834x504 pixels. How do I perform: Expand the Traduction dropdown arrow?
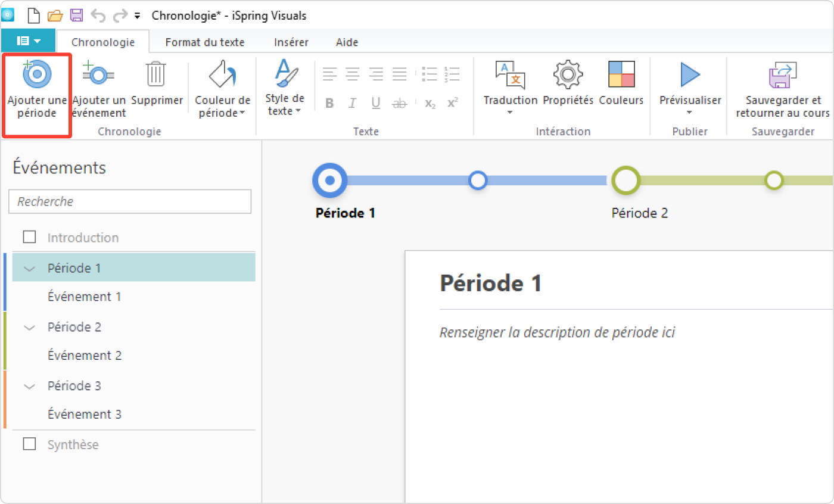[510, 113]
